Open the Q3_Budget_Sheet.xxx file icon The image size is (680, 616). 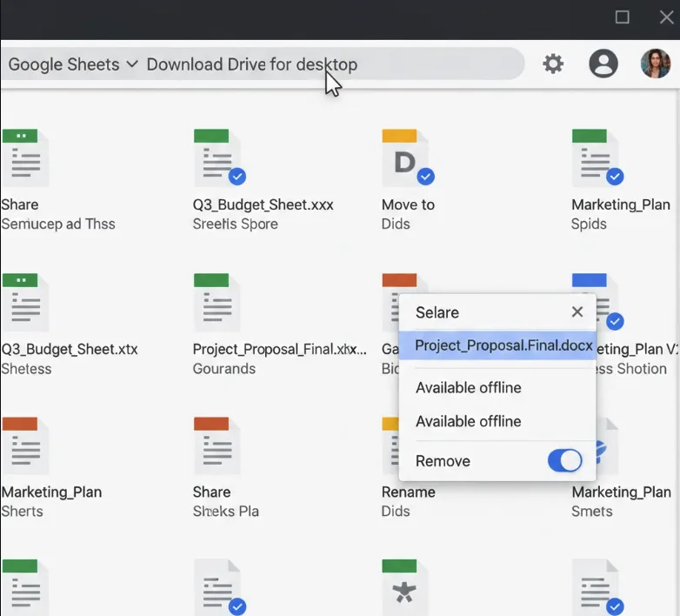pos(216,158)
